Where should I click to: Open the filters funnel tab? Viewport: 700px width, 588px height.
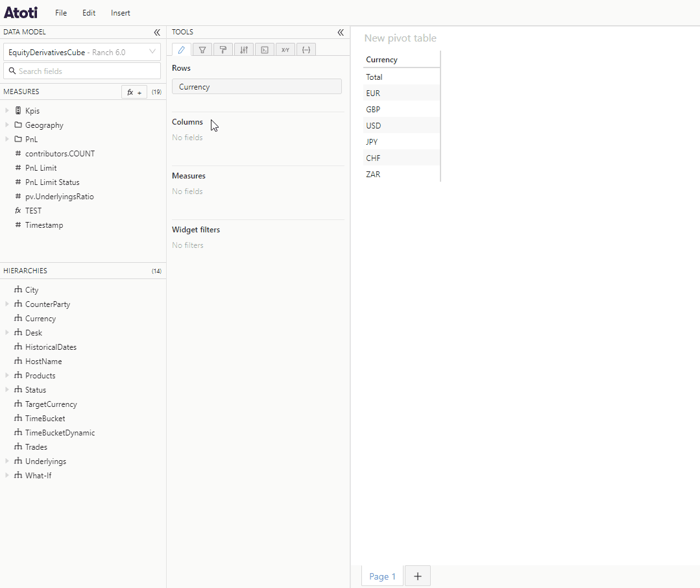202,49
